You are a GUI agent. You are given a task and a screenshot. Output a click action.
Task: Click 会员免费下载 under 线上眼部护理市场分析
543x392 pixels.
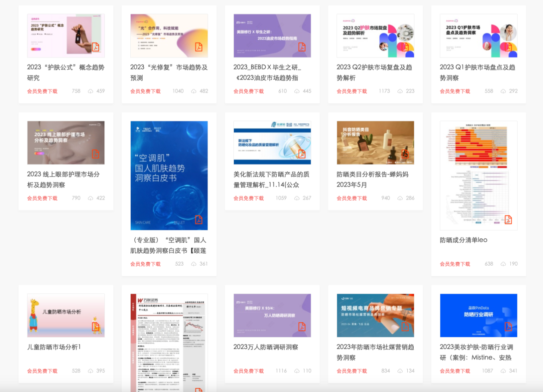[42, 198]
